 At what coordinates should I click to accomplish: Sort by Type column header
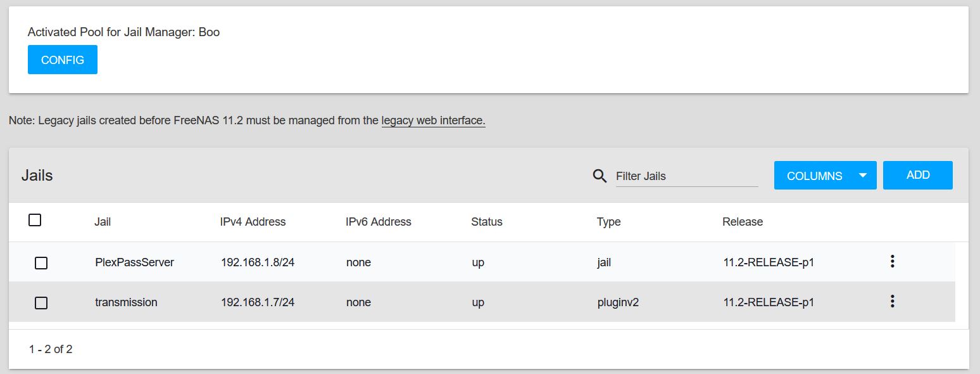[608, 222]
